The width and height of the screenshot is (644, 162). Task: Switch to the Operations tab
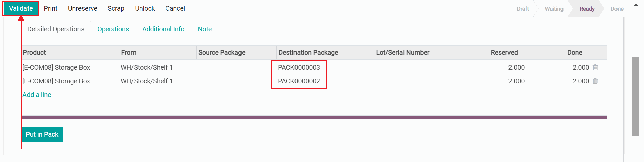coord(113,29)
